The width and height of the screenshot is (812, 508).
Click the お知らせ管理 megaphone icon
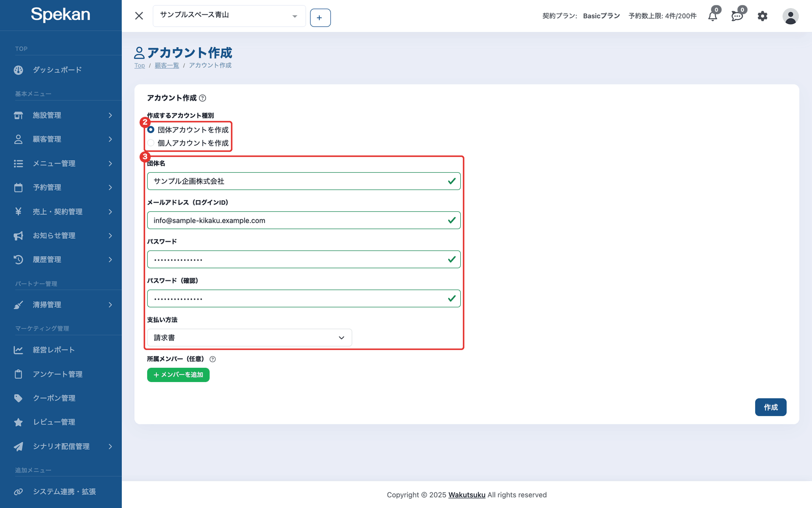(x=18, y=236)
